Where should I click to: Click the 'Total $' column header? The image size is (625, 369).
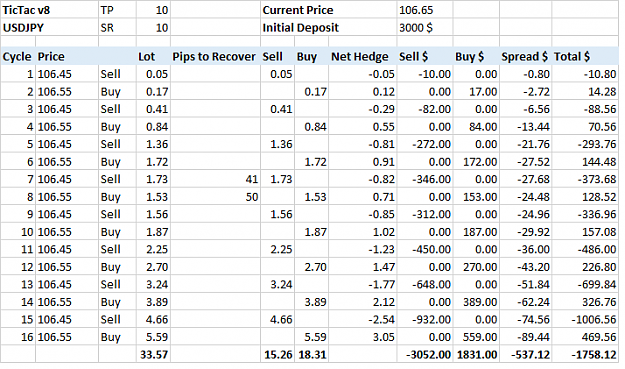point(585,57)
